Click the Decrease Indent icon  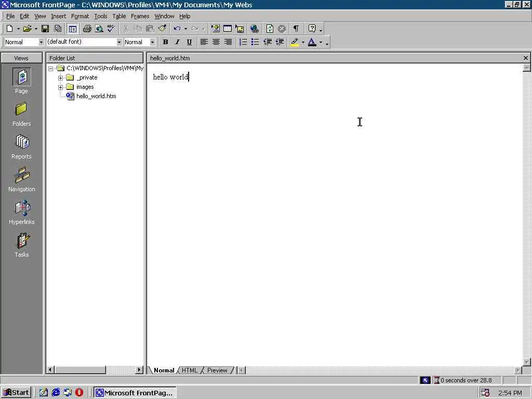point(268,42)
